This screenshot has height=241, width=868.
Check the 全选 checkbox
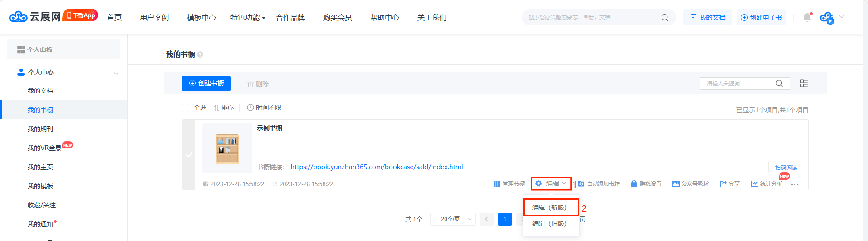(x=186, y=108)
